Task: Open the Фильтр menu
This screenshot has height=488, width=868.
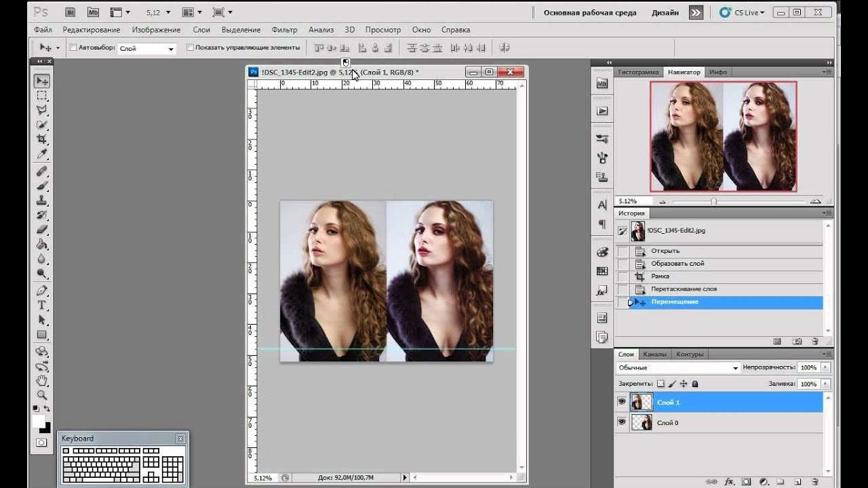Action: [284, 30]
